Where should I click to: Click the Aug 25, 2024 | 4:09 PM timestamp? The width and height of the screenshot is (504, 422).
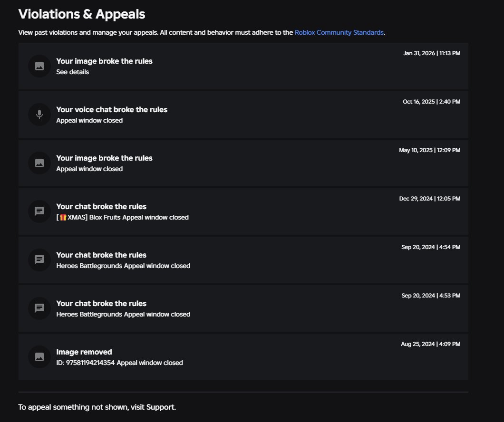[431, 344]
